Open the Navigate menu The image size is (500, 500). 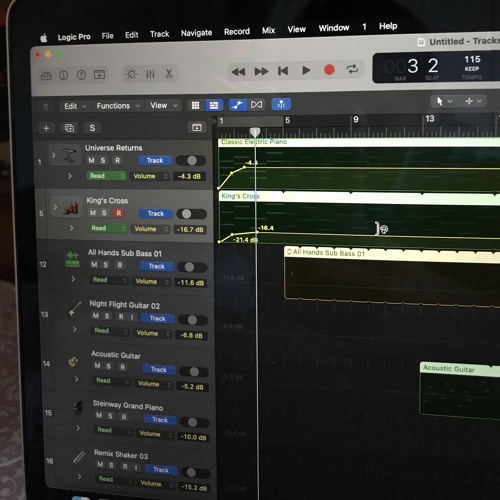tap(196, 33)
